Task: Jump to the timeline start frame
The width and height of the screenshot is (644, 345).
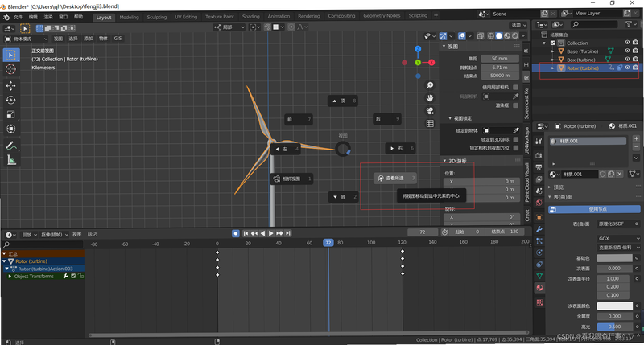Action: [246, 233]
